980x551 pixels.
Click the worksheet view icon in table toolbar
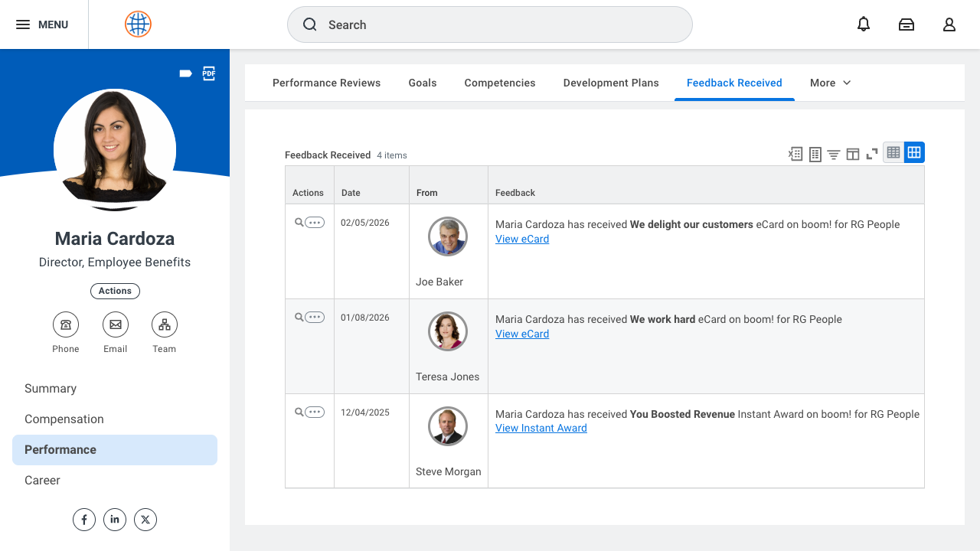(815, 154)
